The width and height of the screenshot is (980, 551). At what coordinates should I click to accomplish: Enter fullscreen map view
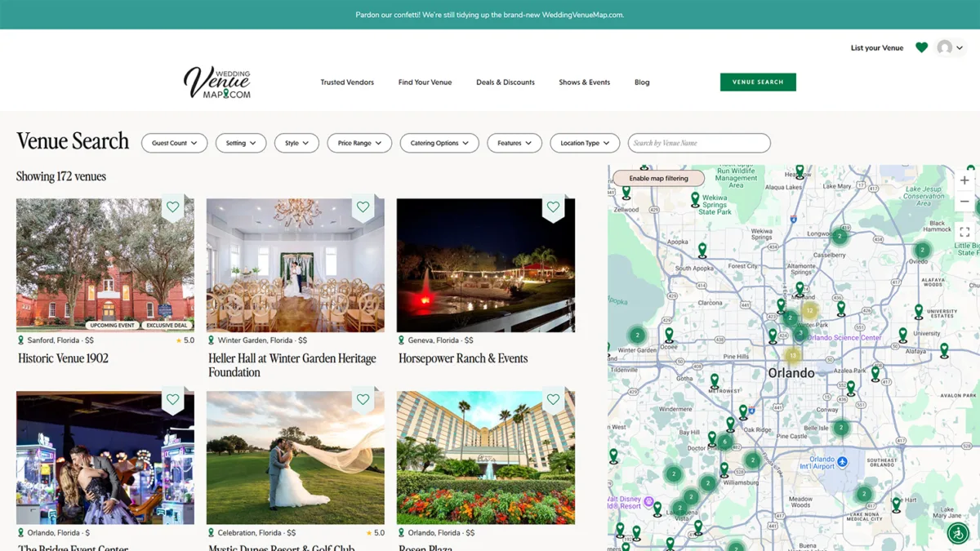click(x=964, y=233)
